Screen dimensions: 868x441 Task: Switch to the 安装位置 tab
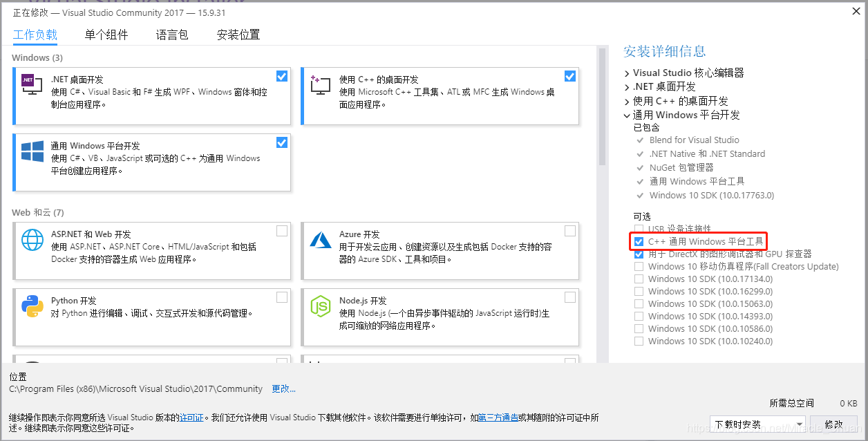[x=238, y=35]
